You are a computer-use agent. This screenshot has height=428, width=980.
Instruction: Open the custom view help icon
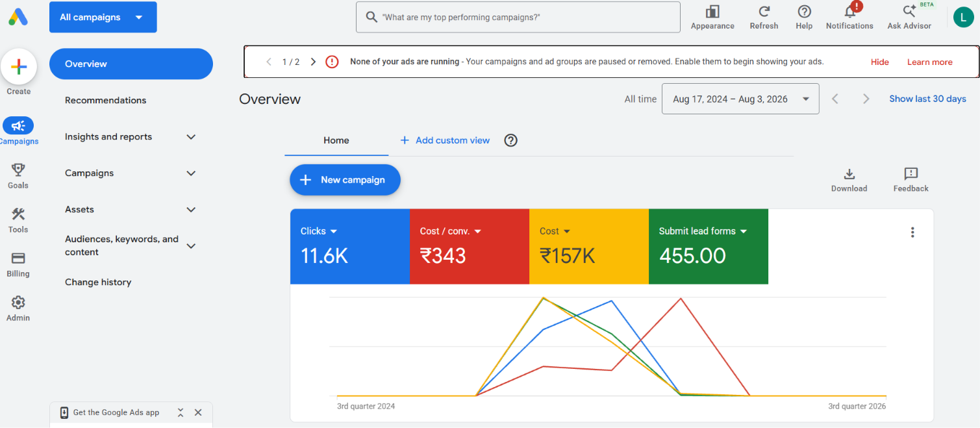(511, 140)
